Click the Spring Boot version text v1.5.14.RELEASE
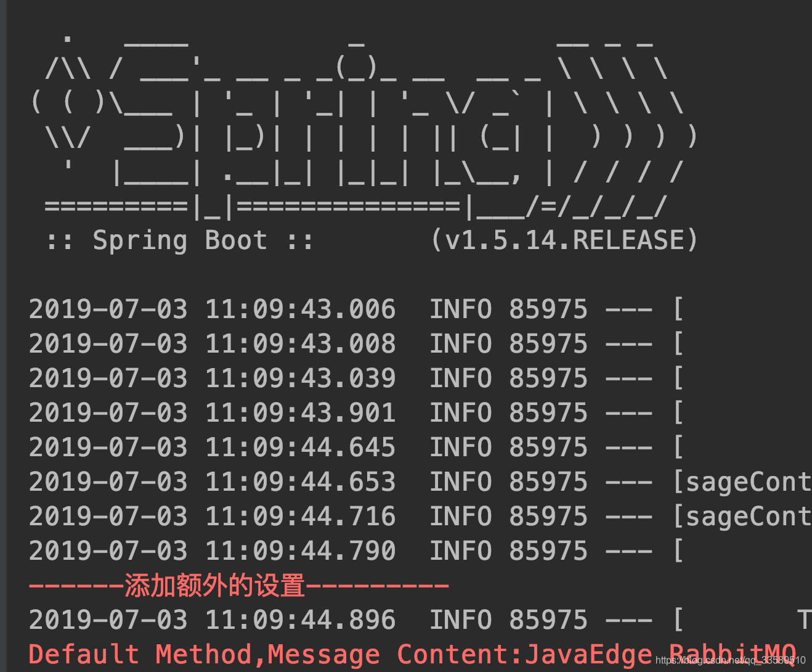 tap(564, 240)
